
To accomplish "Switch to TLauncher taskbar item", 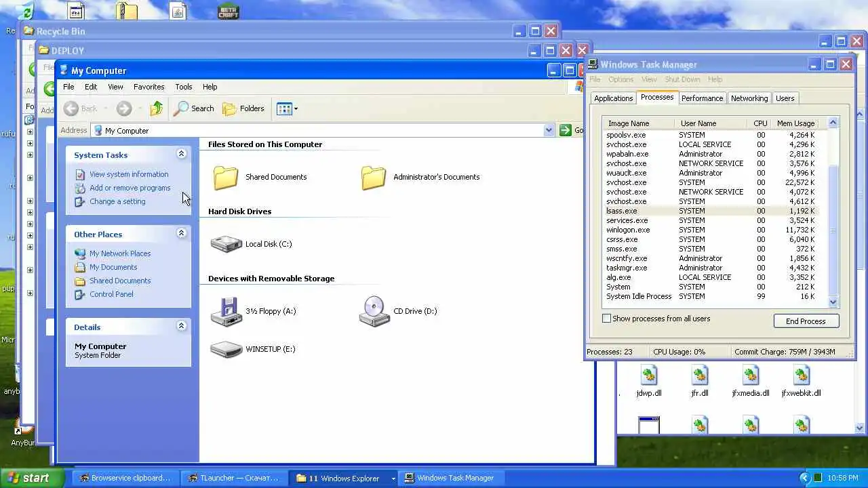I will 234,478.
